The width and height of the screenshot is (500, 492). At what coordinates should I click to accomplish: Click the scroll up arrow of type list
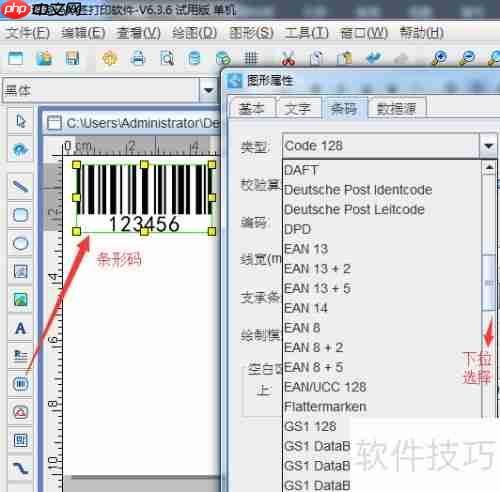(x=489, y=168)
